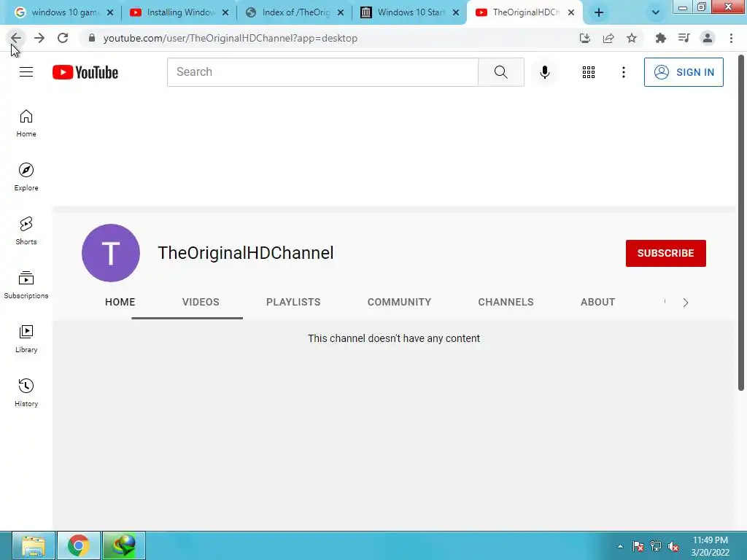Click the muted volume tray icon

(673, 546)
